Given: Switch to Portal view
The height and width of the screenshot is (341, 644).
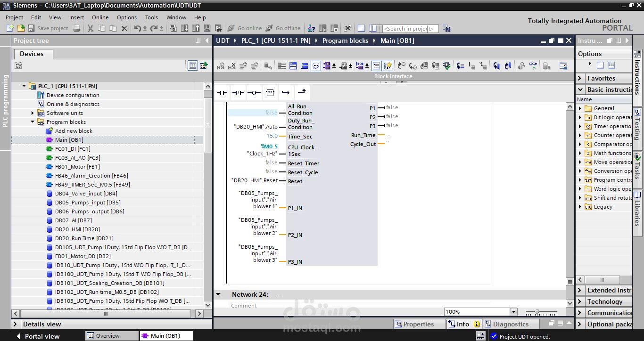Looking at the screenshot, I should point(42,336).
